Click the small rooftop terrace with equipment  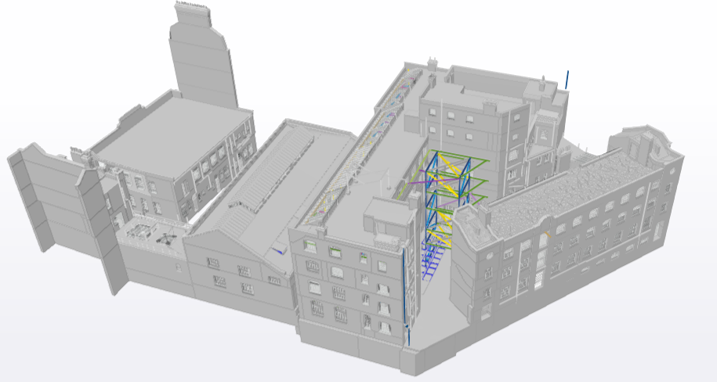click(x=151, y=233)
